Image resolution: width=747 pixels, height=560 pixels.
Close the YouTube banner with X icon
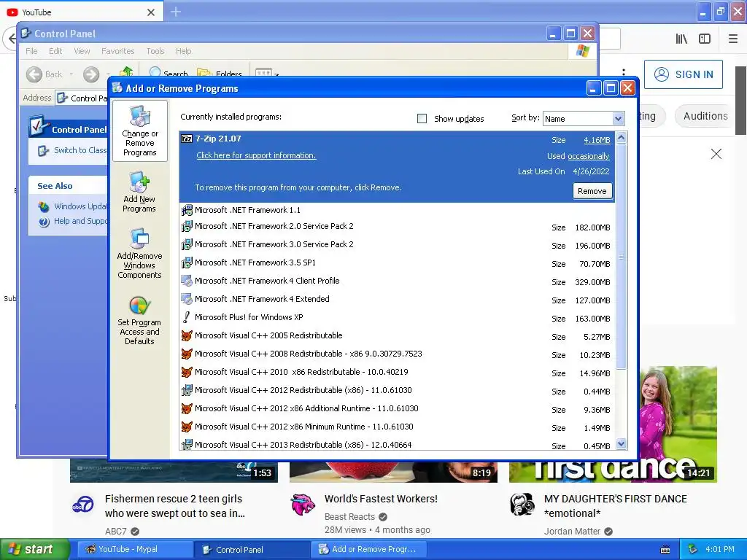tap(716, 154)
